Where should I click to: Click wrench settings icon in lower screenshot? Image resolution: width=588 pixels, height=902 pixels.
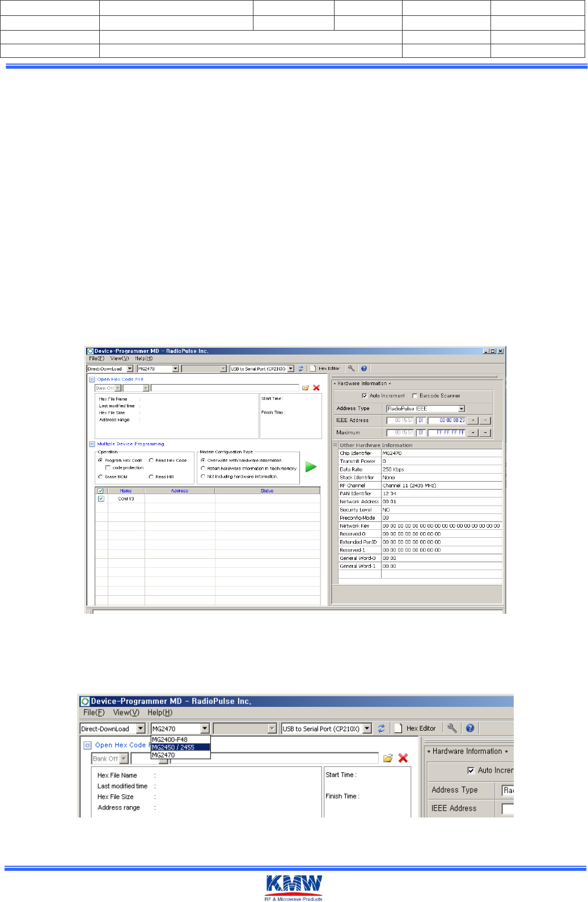452,728
